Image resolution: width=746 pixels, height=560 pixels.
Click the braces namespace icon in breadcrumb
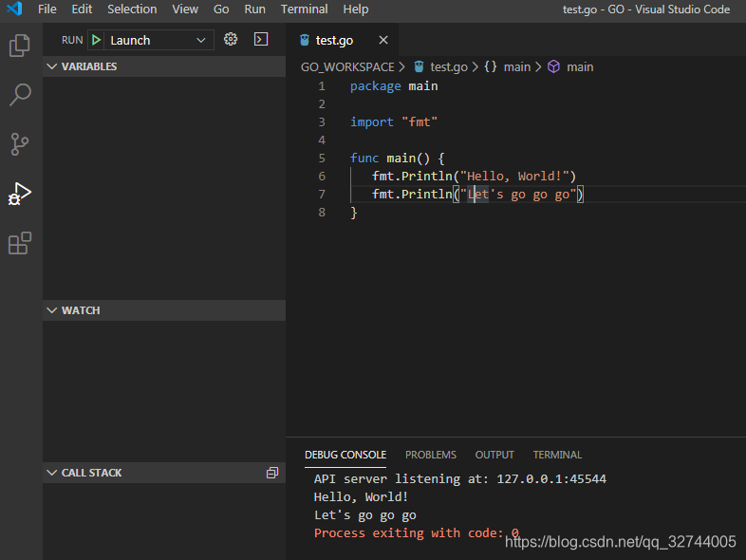click(491, 66)
